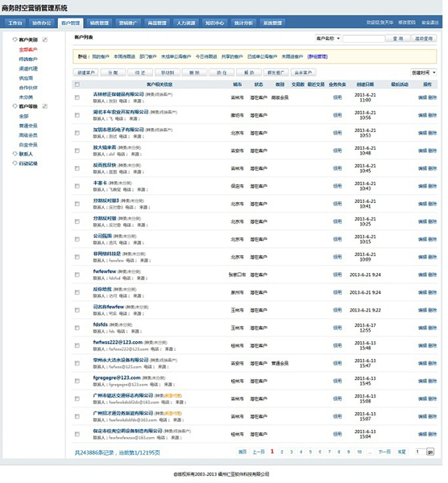Click the ellipsis for more page numbers
The height and width of the screenshot is (483, 448).
(x=370, y=452)
